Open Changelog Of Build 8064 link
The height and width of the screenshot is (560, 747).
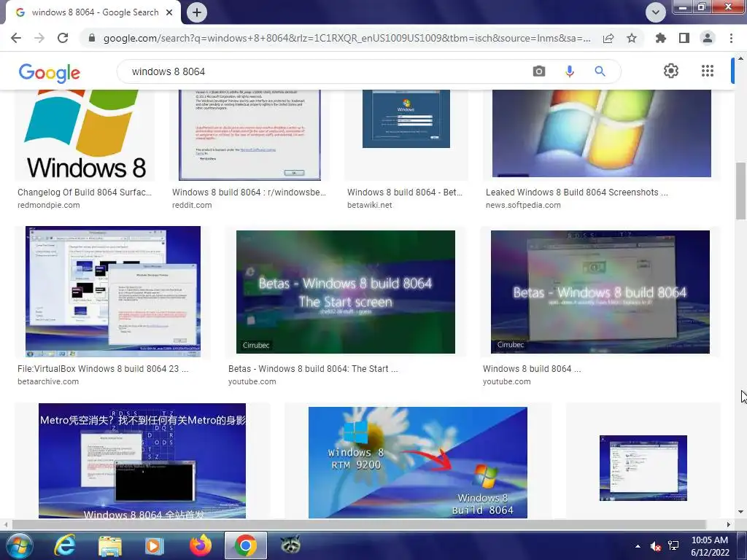(85, 192)
